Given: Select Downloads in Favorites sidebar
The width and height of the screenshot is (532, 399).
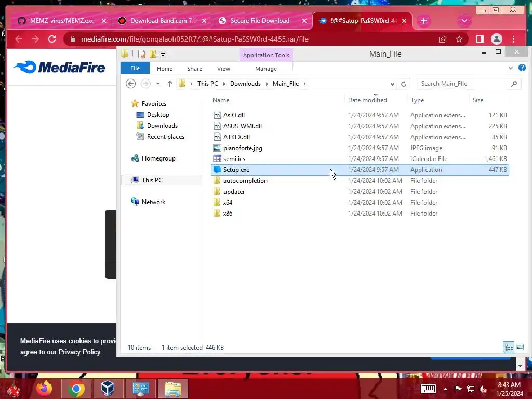Looking at the screenshot, I should [x=162, y=126].
